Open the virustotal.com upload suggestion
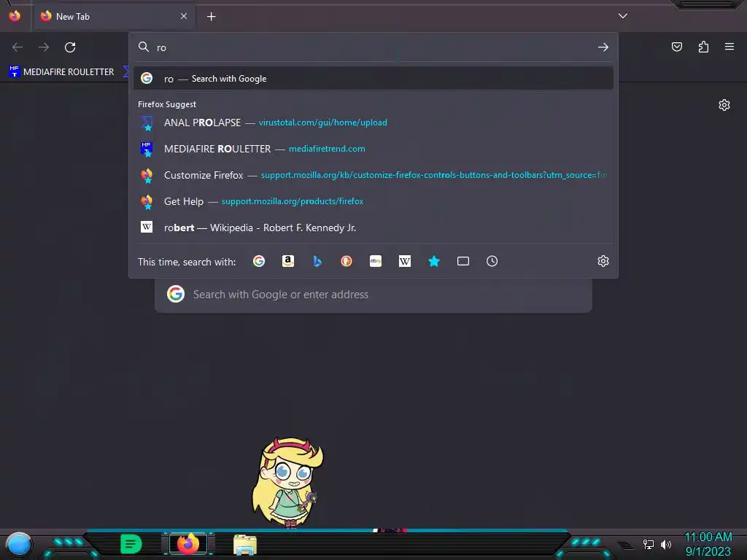Viewport: 747px width, 560px height. click(373, 122)
